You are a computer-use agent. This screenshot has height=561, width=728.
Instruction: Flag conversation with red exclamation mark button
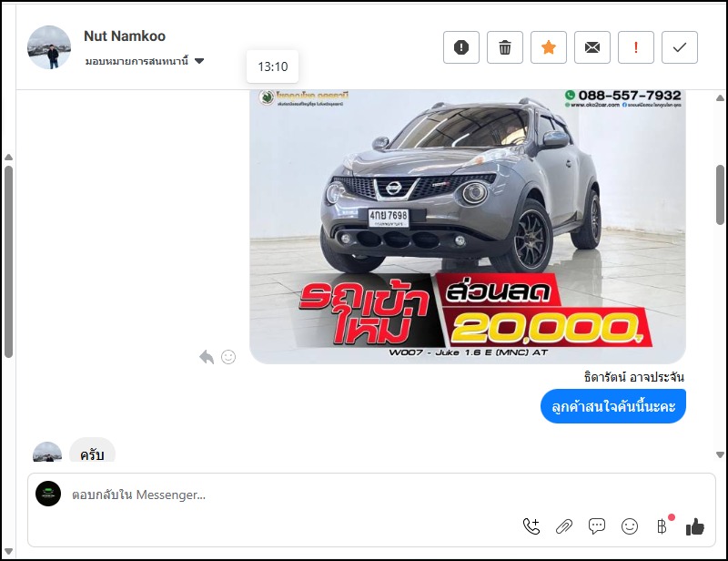(635, 47)
